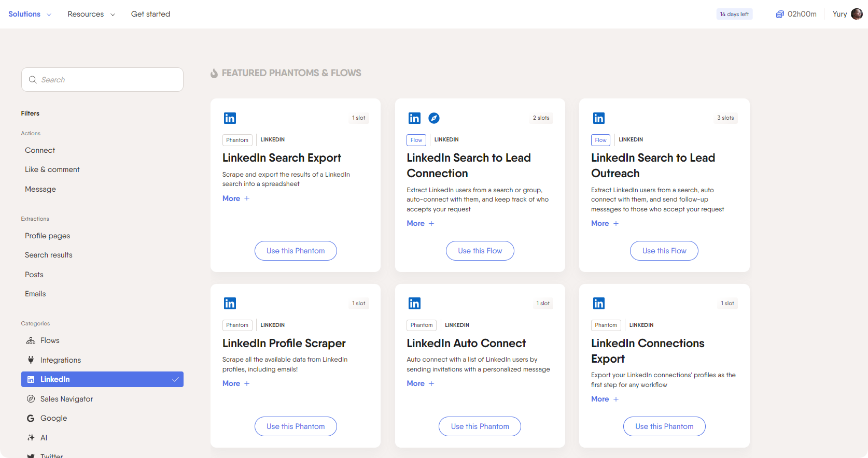Open Yury's profile avatar
Viewport: 868px width, 458px height.
coord(857,14)
